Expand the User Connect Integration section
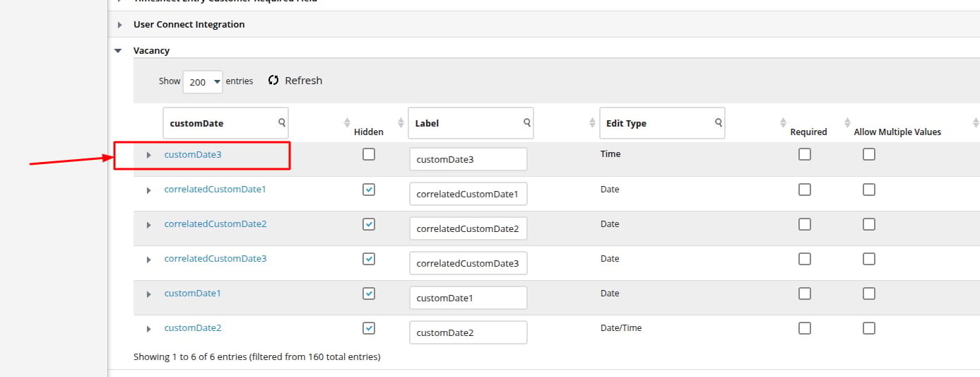 tap(119, 25)
